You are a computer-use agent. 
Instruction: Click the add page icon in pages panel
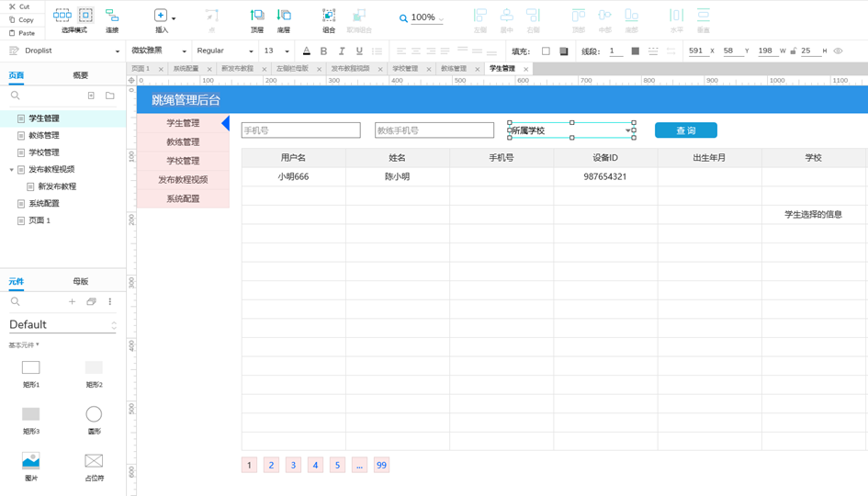click(x=91, y=96)
